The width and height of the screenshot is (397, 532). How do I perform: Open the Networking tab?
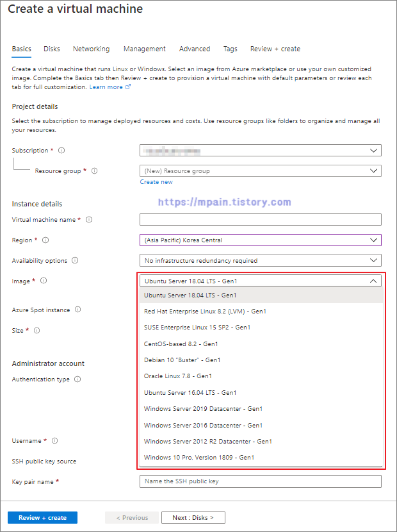click(91, 49)
